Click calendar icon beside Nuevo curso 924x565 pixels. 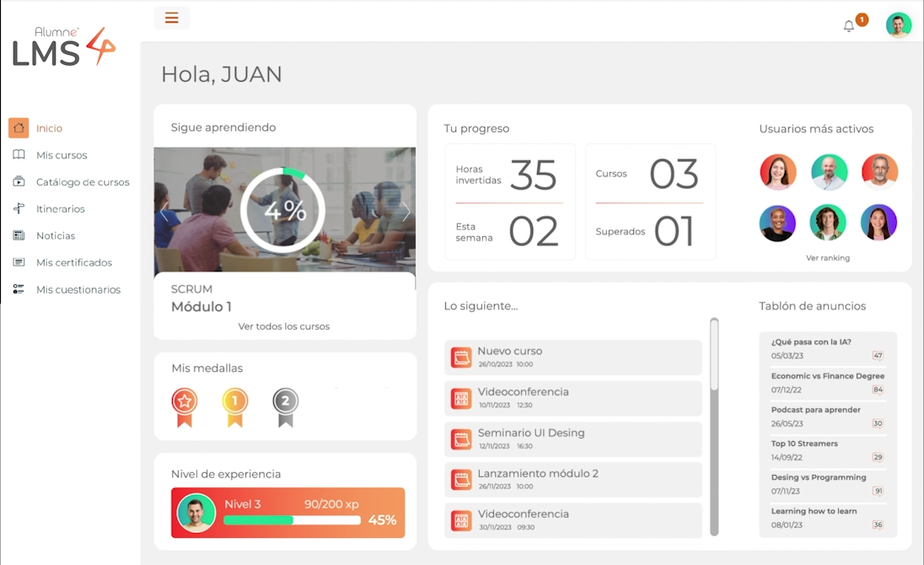coord(461,358)
